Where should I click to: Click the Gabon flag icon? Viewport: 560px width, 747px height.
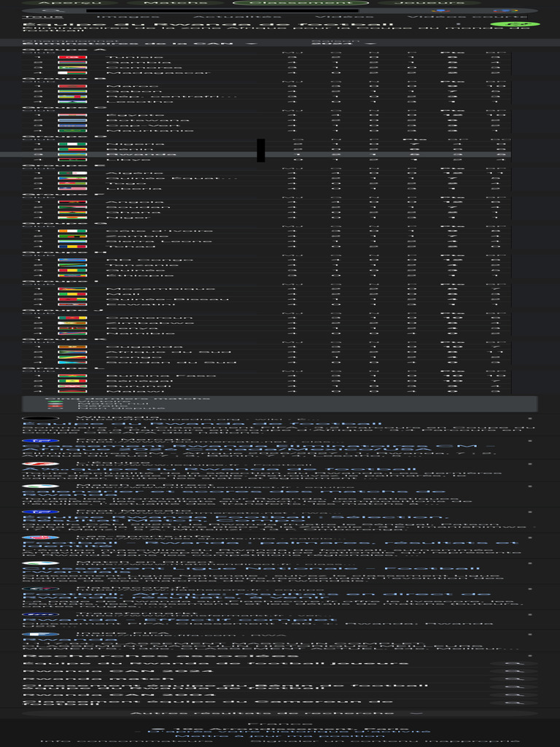tap(72, 91)
